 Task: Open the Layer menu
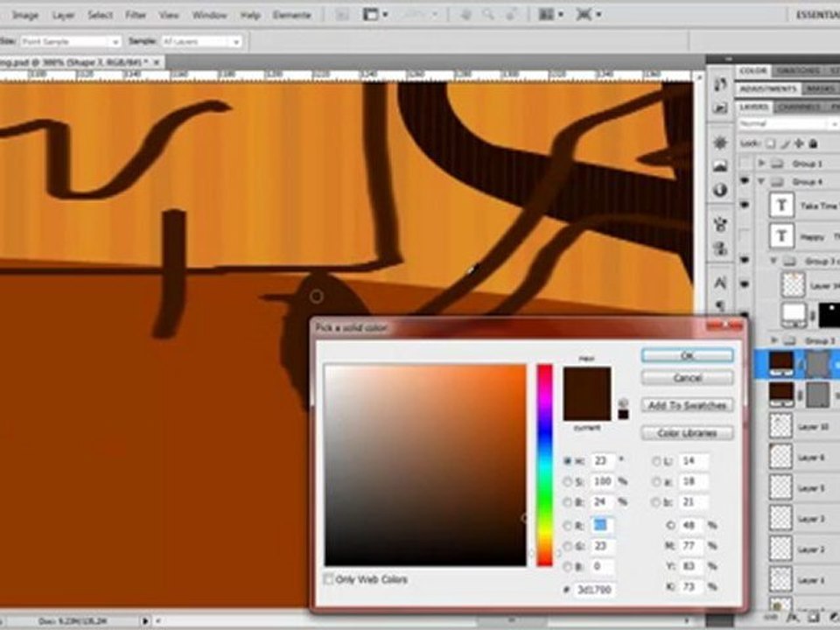point(63,15)
